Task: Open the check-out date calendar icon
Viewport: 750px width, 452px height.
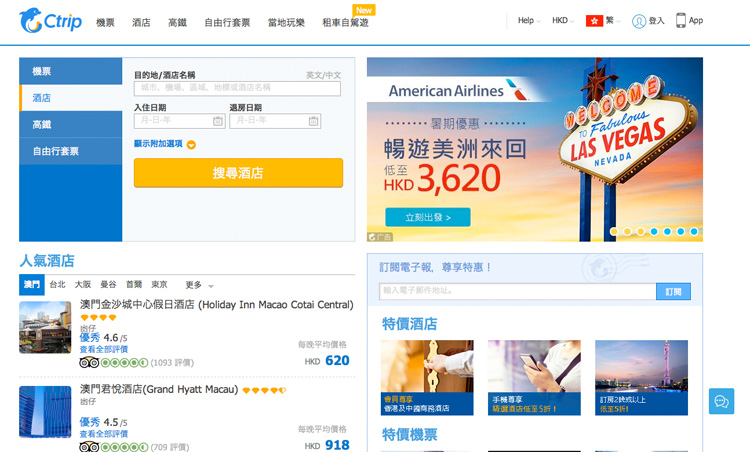Action: click(313, 121)
